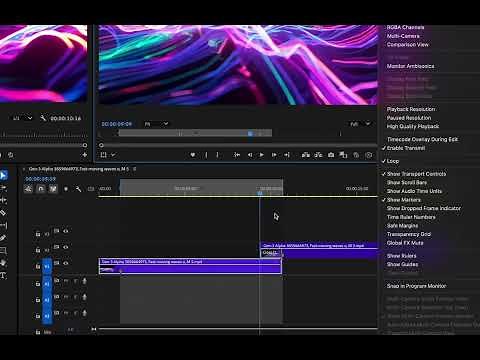Mute audio track A1

point(66,281)
